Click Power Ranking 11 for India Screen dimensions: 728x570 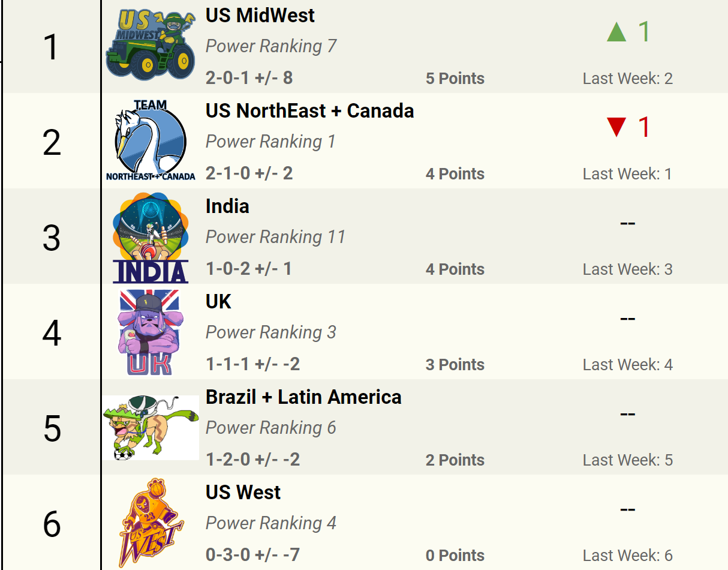pos(276,237)
